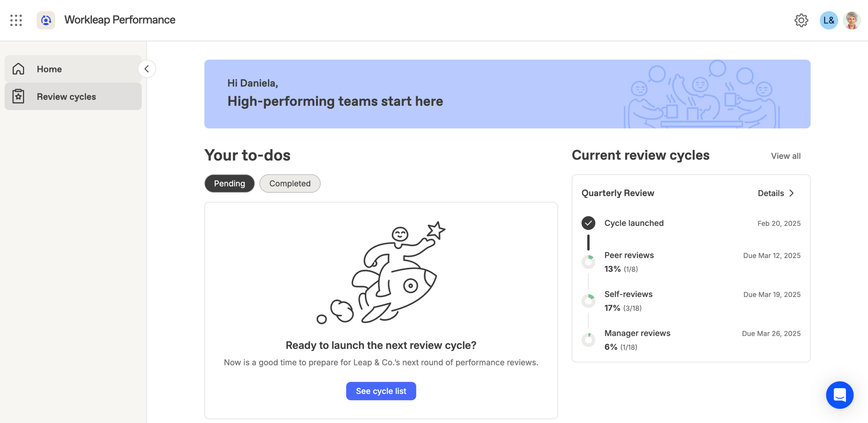The width and height of the screenshot is (868, 423).
Task: Expand Quarterly Review Details chevron
Action: pos(791,193)
